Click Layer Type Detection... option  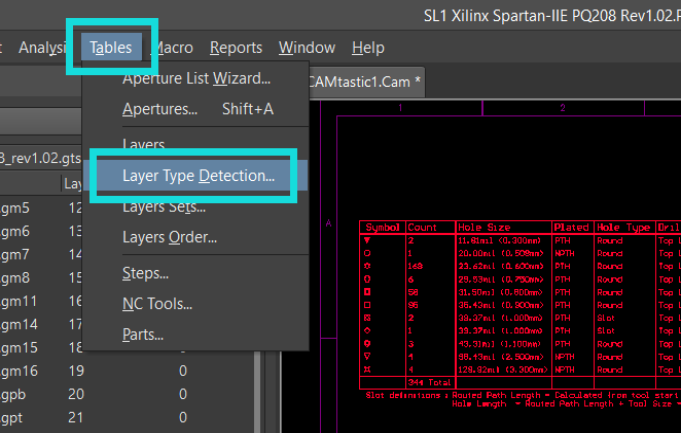tap(198, 176)
